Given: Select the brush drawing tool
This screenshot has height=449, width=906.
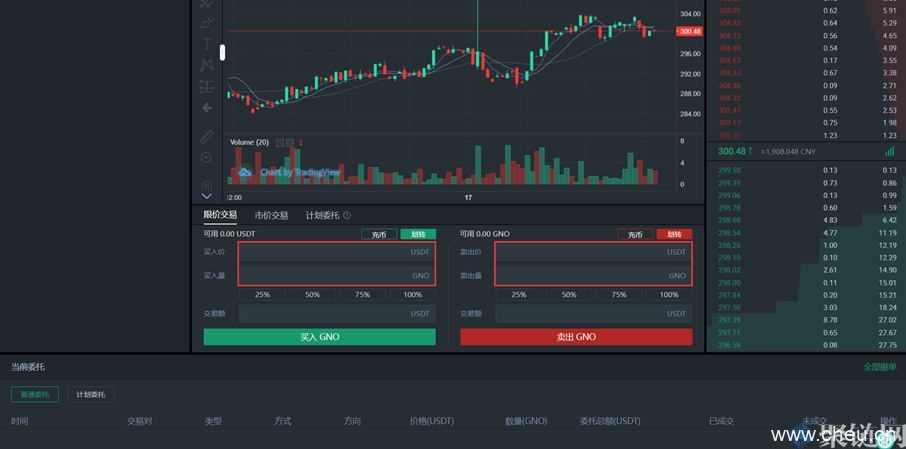Looking at the screenshot, I should point(207,22).
